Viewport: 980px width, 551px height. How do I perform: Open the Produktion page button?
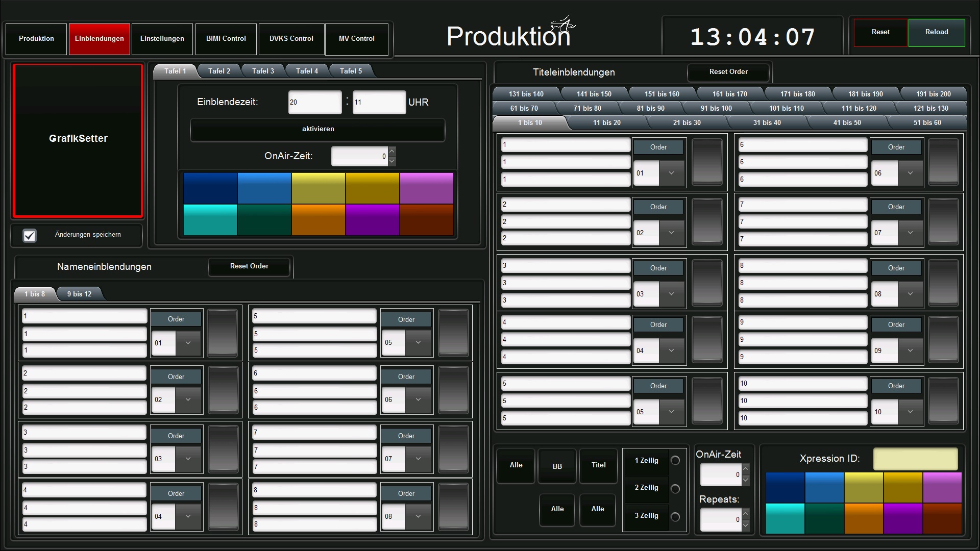[36, 39]
